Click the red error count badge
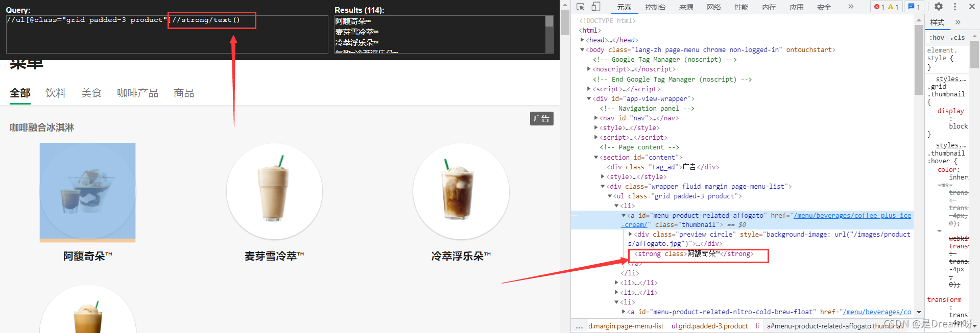Viewport: 980px width, 333px height. tap(879, 7)
